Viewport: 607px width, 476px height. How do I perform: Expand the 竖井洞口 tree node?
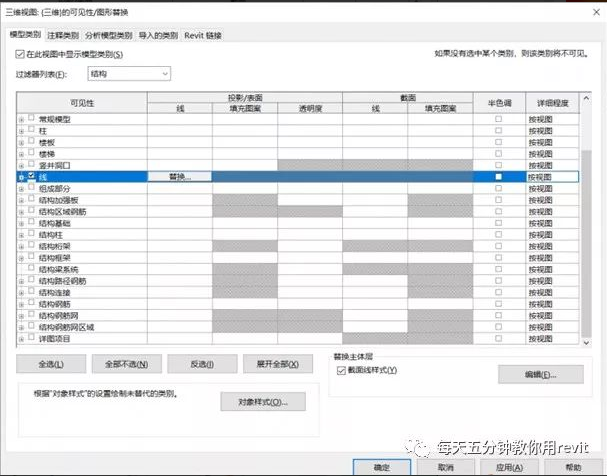click(x=21, y=166)
